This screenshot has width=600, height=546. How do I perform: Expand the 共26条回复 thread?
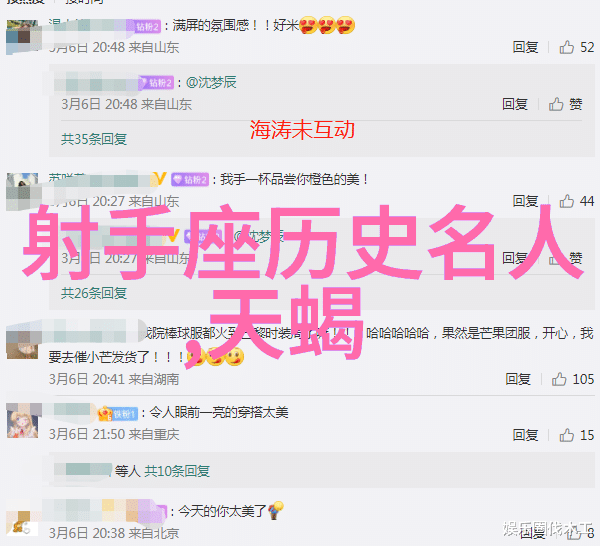[x=94, y=293]
